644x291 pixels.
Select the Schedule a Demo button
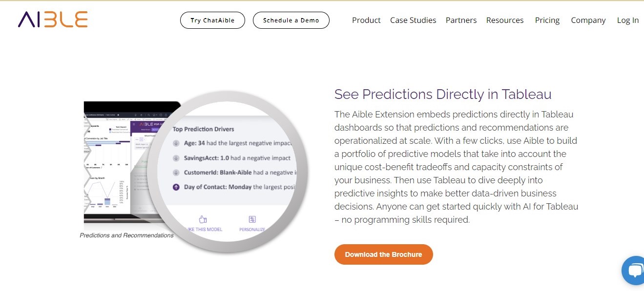tap(291, 20)
